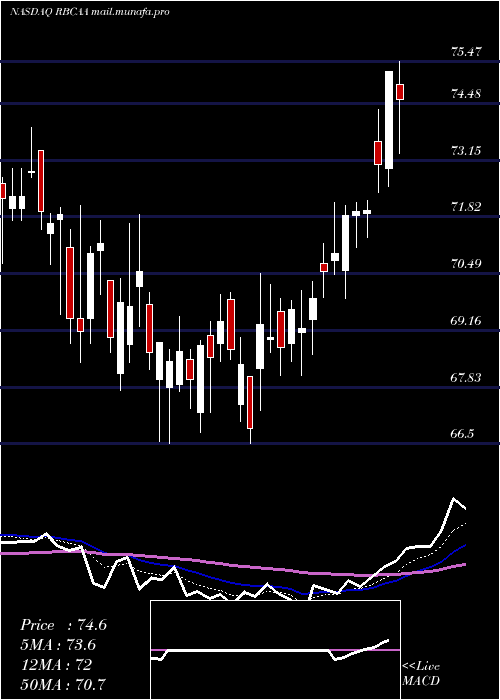
Task: Click the 75.47 price axis label
Action: (x=466, y=52)
